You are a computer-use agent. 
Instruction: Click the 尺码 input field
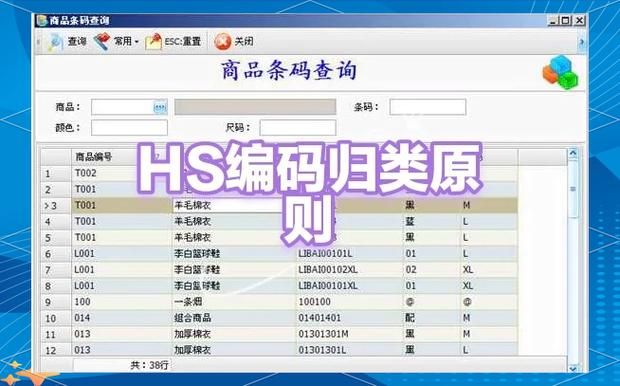[297, 128]
